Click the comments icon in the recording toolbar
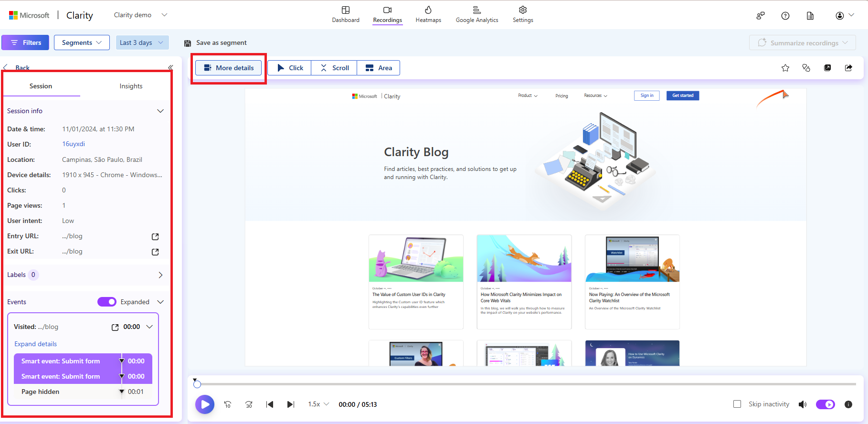 [x=806, y=68]
